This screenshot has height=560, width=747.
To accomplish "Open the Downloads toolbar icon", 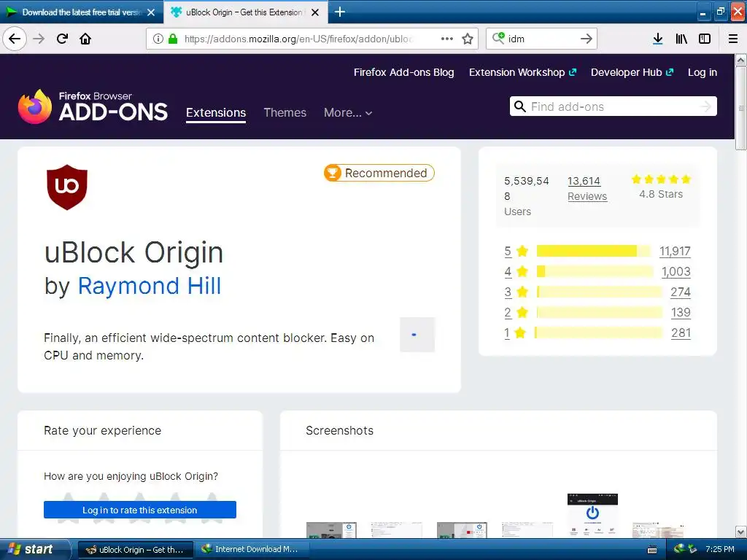I will tap(657, 39).
